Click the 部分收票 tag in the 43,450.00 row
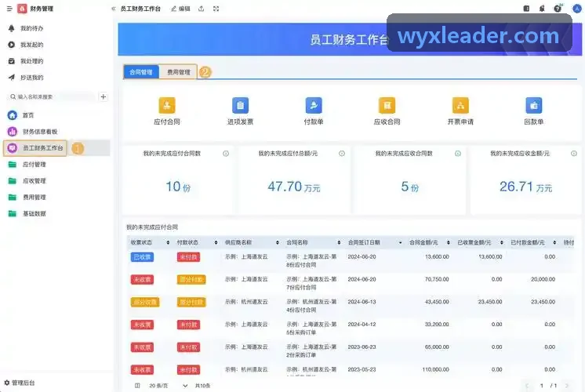The width and height of the screenshot is (585, 392). click(x=145, y=302)
